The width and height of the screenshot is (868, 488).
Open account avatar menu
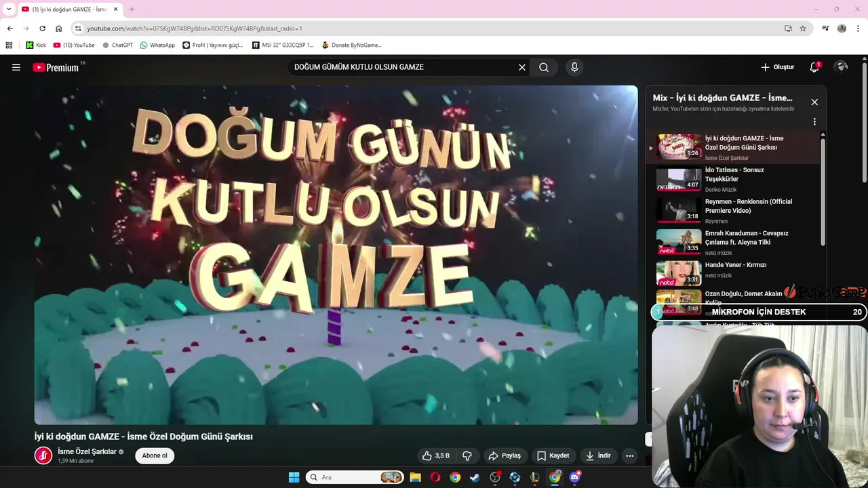coord(842,67)
